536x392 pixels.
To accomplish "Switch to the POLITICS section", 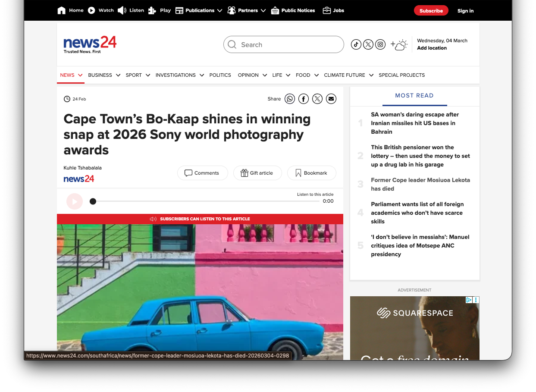I will click(220, 75).
